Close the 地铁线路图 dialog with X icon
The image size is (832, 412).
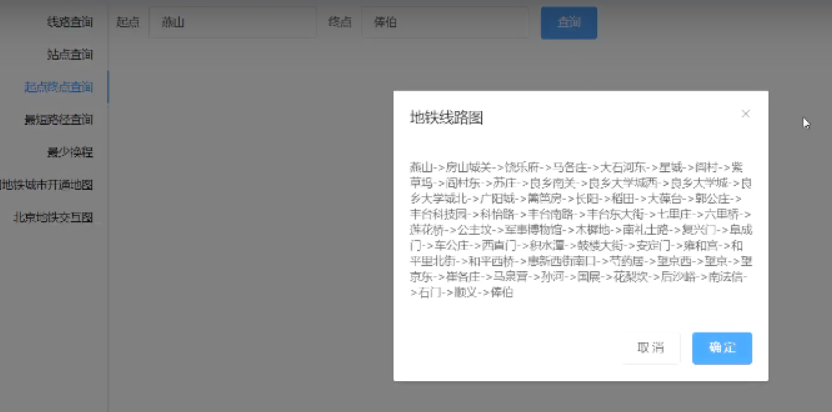pos(746,114)
